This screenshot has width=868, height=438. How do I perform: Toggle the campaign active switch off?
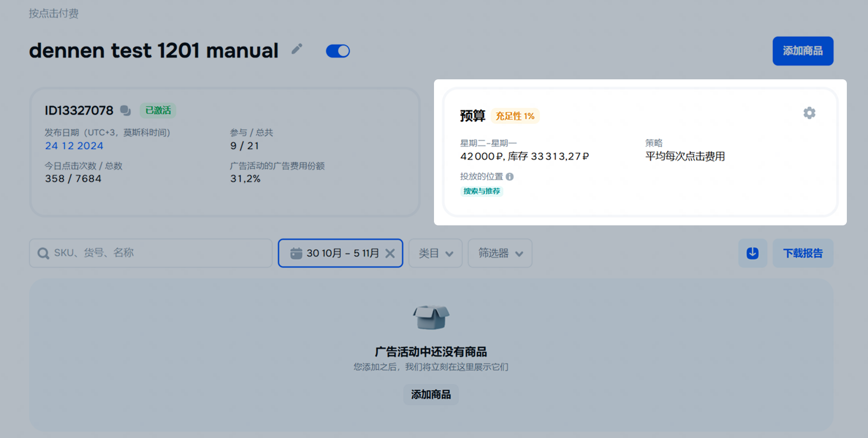(338, 51)
